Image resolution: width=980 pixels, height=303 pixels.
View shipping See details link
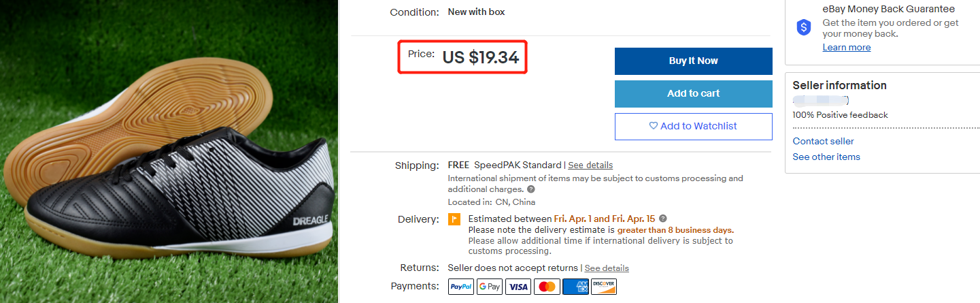tap(590, 165)
